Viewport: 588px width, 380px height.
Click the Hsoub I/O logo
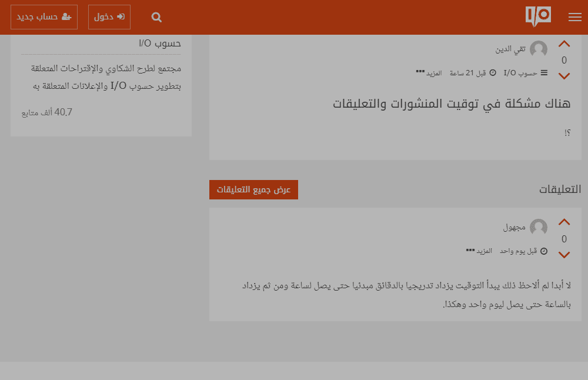538,16
